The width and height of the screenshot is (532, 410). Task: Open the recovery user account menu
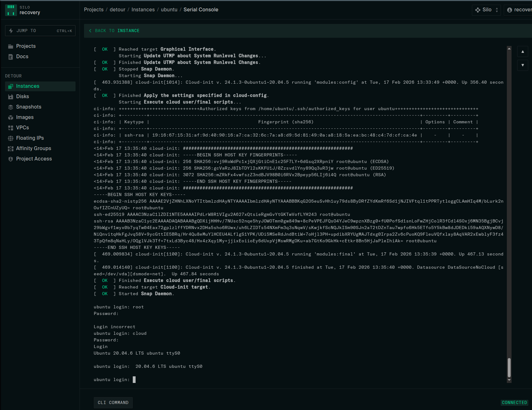519,10
